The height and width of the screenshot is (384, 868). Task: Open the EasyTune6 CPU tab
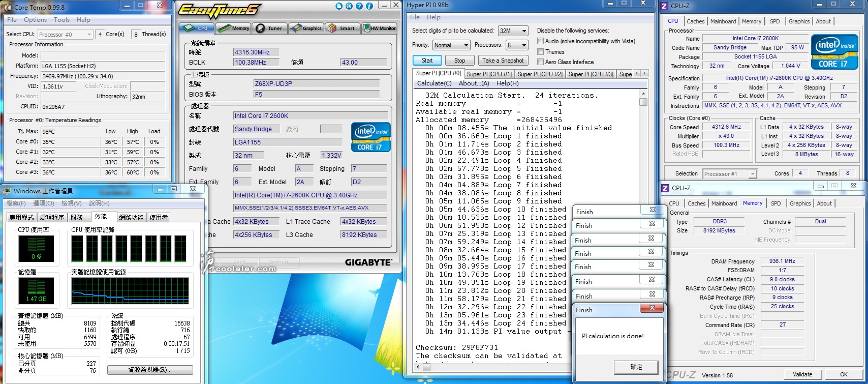196,28
